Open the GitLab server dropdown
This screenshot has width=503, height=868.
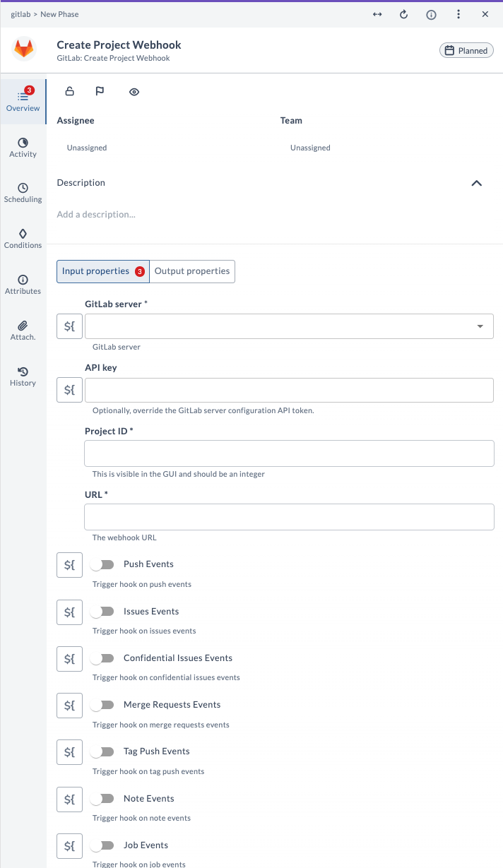point(289,326)
